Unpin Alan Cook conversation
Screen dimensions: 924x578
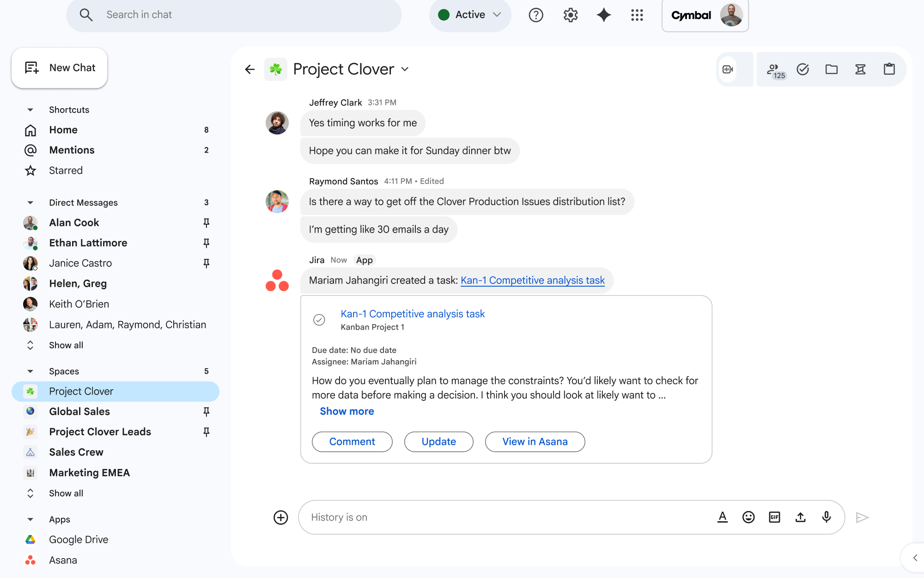point(207,223)
